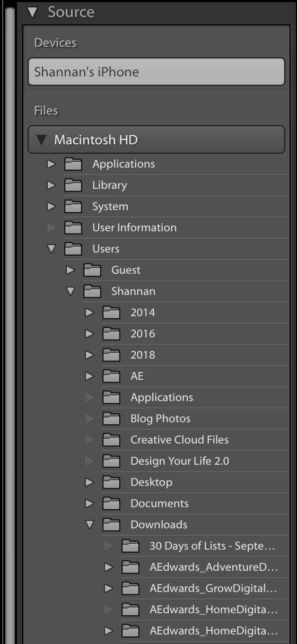Click the Macintosh HD volume label

96,140
